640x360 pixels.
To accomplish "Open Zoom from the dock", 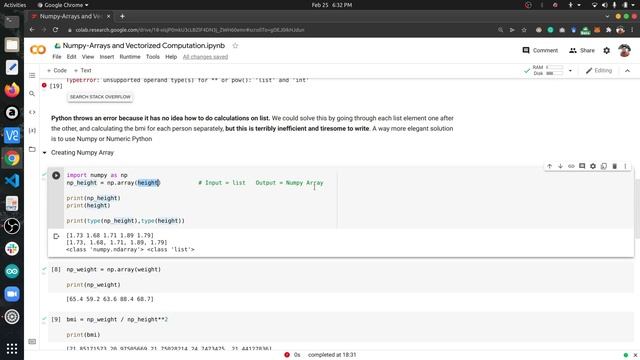I will click(x=12, y=294).
